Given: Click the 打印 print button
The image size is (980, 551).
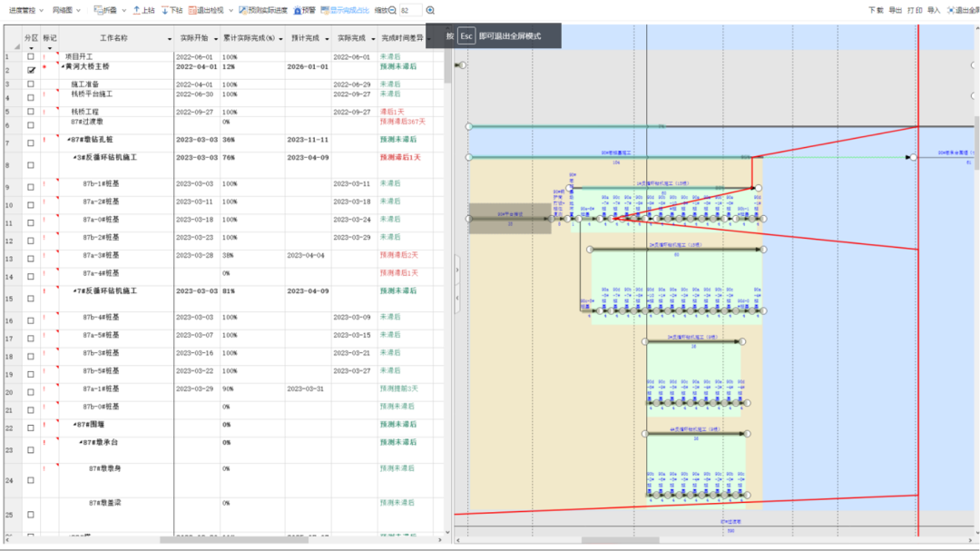Looking at the screenshot, I should pyautogui.click(x=914, y=10).
